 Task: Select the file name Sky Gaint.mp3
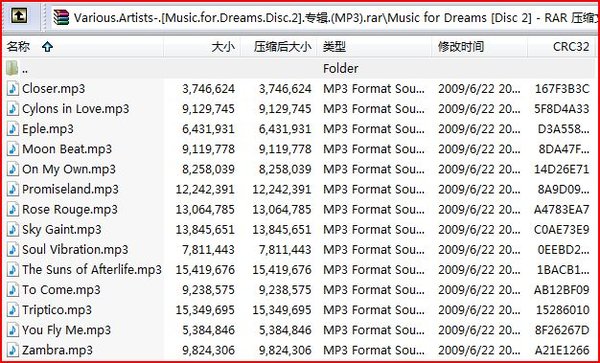(x=62, y=230)
